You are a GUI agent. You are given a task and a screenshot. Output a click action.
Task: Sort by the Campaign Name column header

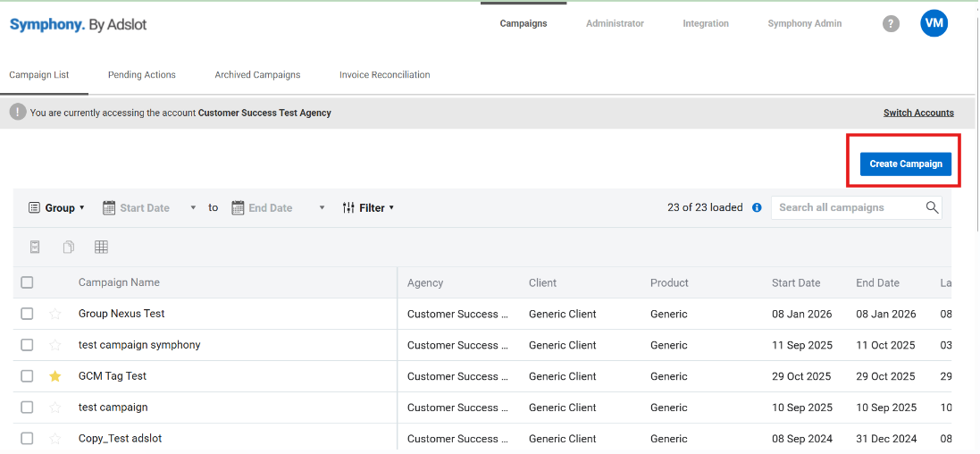[119, 282]
